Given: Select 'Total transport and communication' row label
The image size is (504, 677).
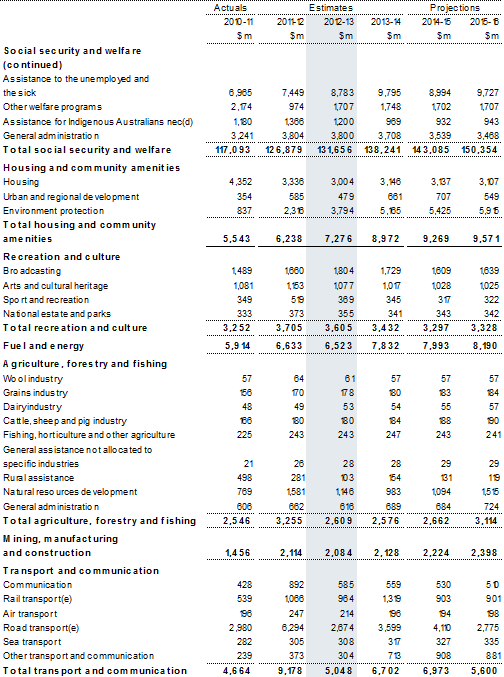Looking at the screenshot, I should [x=95, y=671].
